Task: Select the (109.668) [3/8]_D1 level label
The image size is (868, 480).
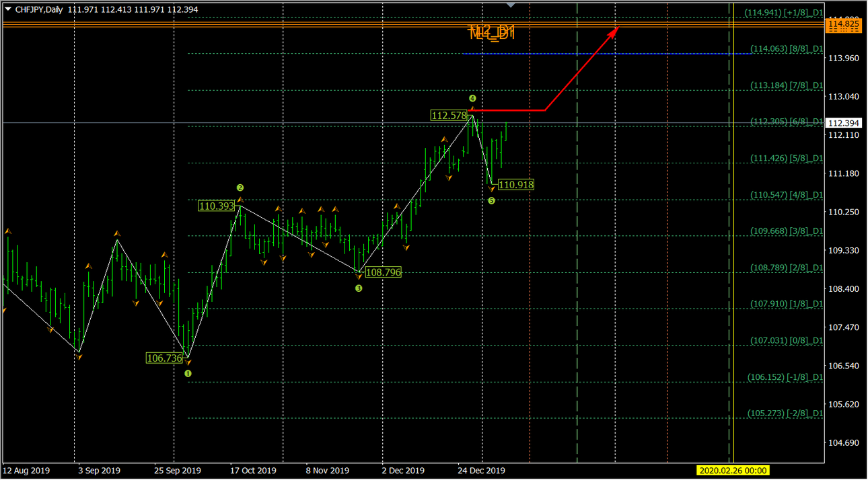Action: coord(787,231)
